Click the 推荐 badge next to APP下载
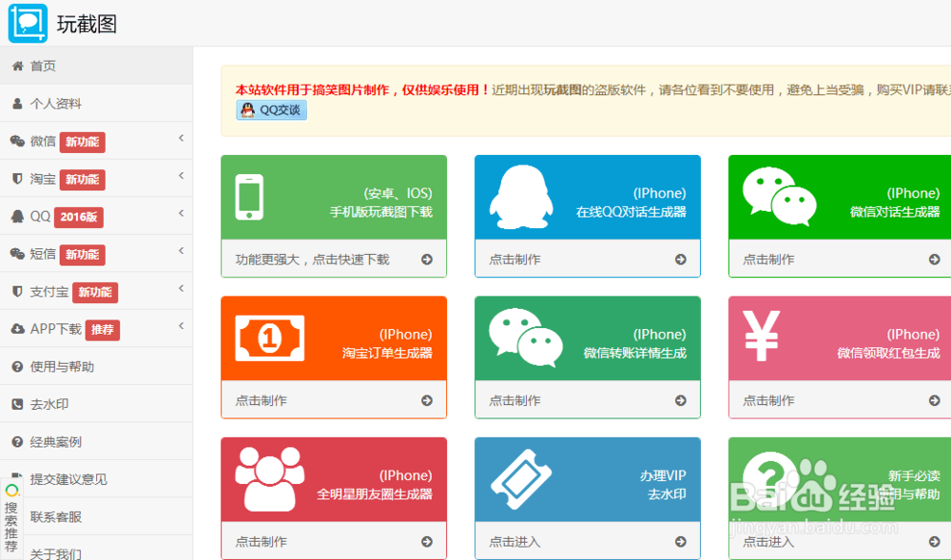 (103, 330)
